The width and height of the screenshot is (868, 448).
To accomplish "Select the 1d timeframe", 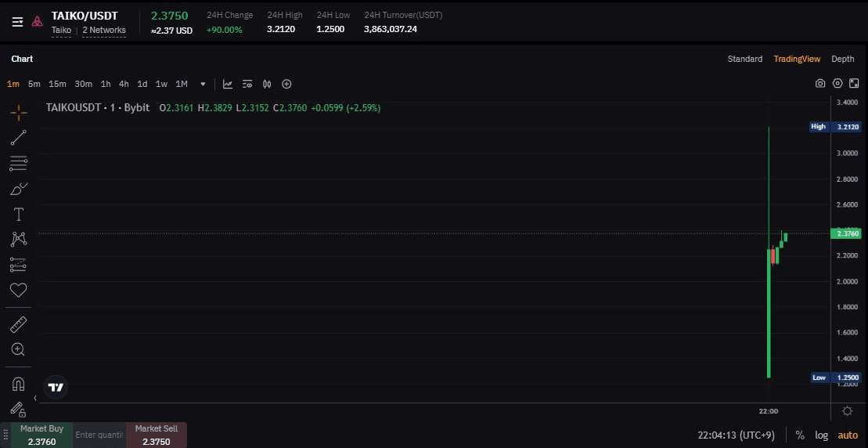I will click(x=142, y=84).
